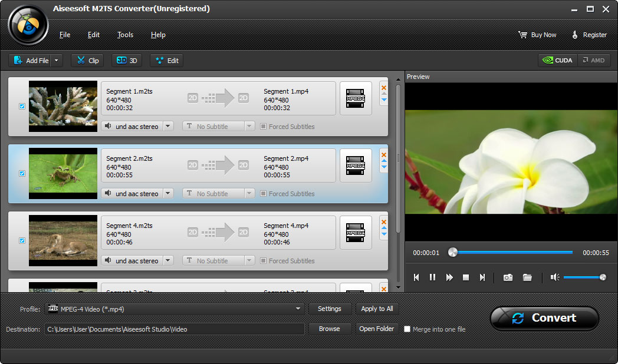Screen dimensions: 618x364
Task: Start conversion with Convert button
Action: coord(544,318)
